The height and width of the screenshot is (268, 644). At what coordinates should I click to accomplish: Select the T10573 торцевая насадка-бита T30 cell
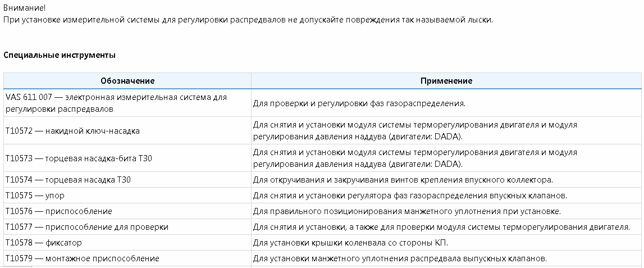[79, 158]
